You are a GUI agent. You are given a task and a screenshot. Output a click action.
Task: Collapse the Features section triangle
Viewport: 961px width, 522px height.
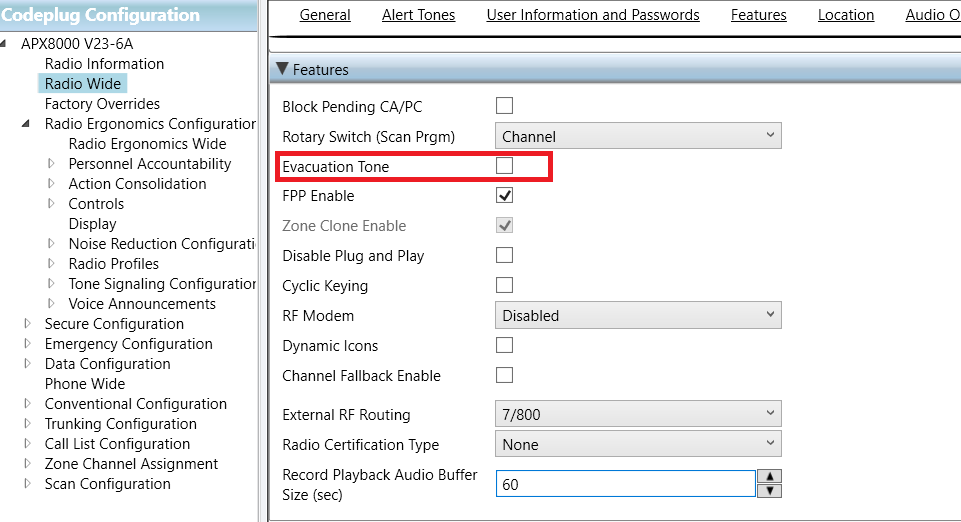pos(282,69)
